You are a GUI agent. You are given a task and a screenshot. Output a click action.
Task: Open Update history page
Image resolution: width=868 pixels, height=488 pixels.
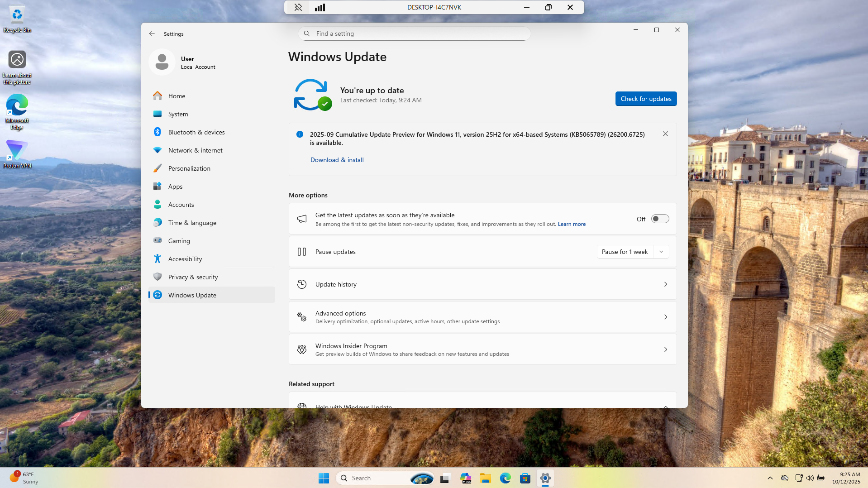pyautogui.click(x=482, y=284)
